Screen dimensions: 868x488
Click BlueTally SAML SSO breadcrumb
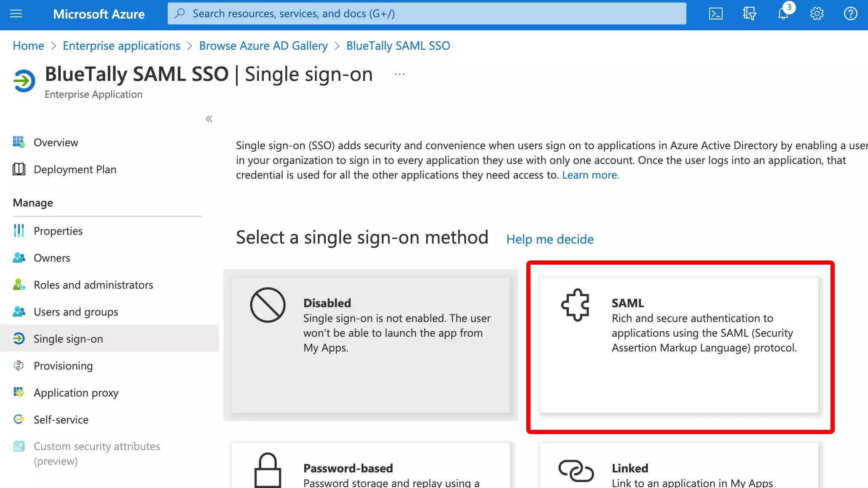(398, 46)
